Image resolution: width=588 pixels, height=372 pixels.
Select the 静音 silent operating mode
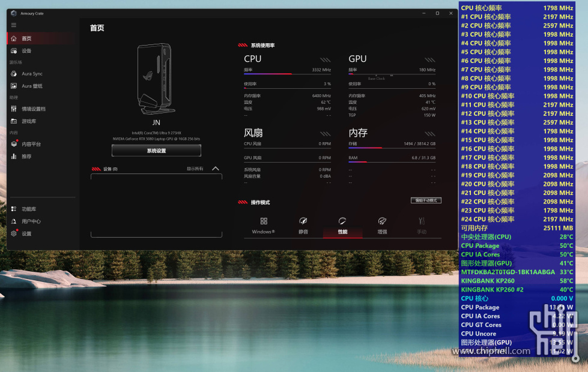303,226
